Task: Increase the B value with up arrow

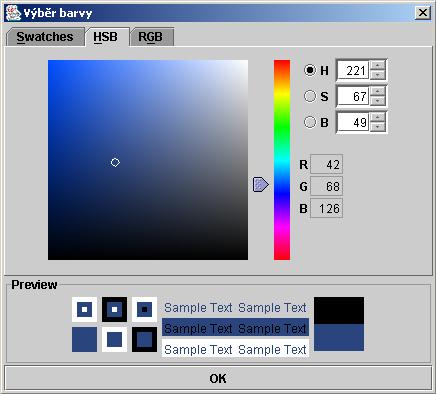Action: pyautogui.click(x=378, y=118)
